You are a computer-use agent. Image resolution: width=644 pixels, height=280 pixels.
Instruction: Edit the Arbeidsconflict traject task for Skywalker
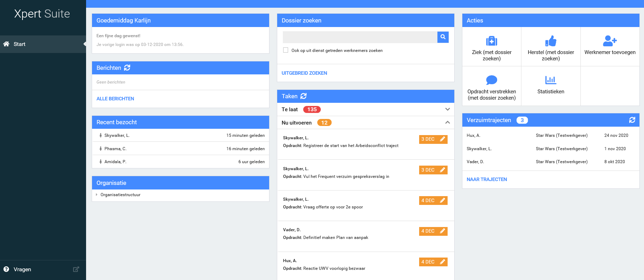coord(443,139)
